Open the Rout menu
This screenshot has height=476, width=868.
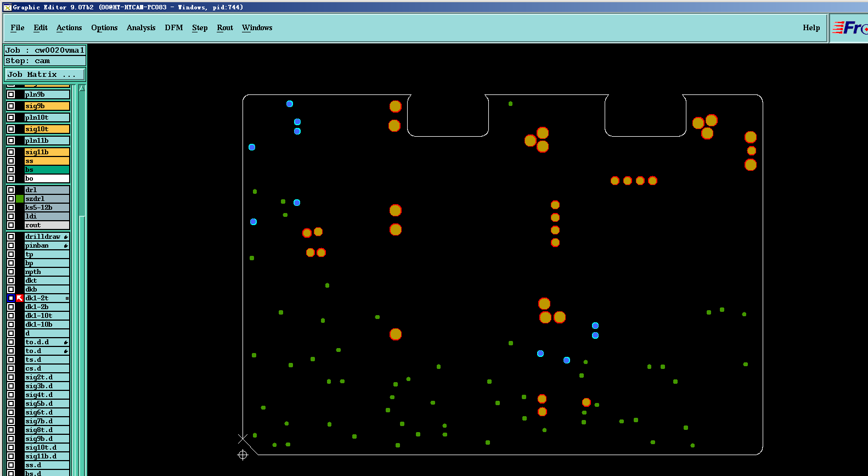(x=225, y=27)
